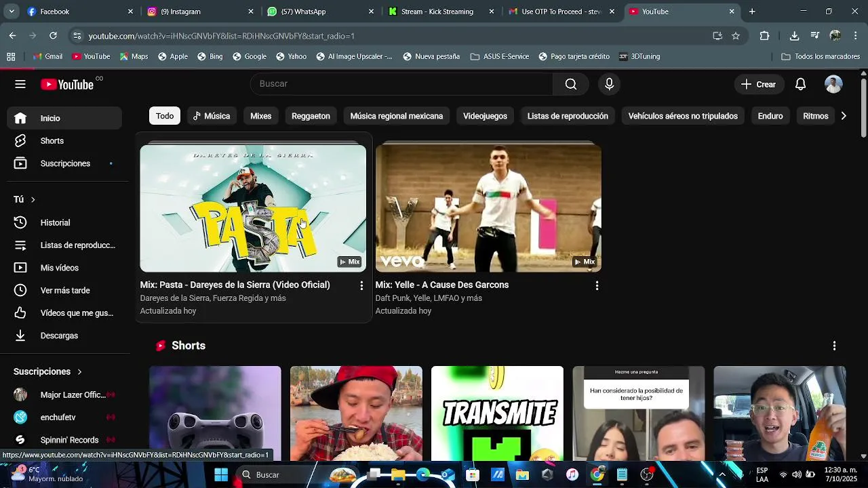Open Chrome extensions puzzle icon
868x488 pixels.
point(764,36)
